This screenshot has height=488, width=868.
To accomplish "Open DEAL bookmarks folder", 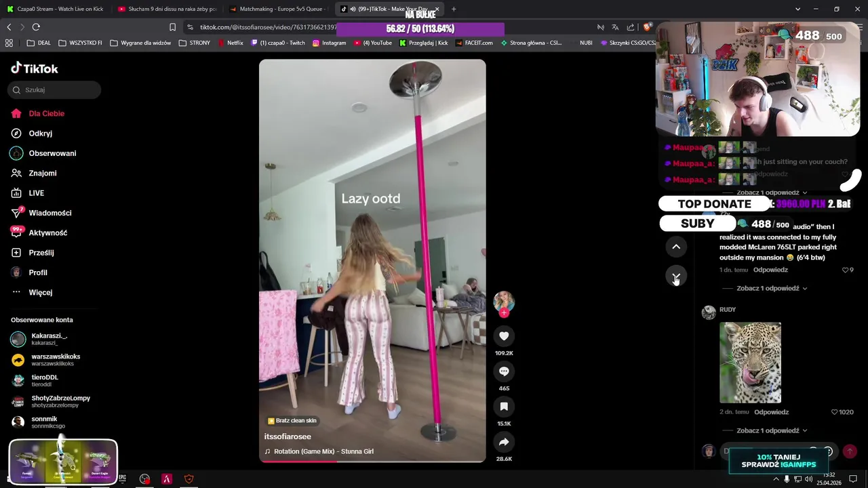I will (39, 43).
